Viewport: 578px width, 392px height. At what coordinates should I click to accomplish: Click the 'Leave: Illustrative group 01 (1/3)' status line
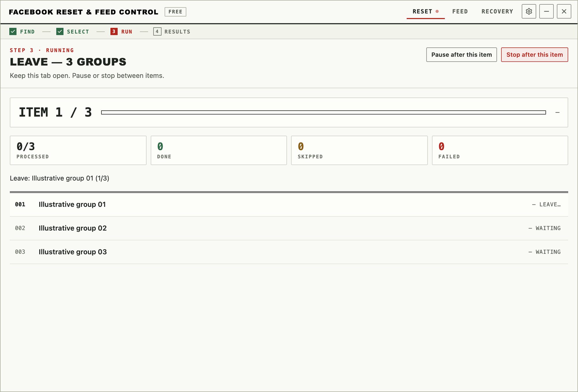tap(60, 178)
